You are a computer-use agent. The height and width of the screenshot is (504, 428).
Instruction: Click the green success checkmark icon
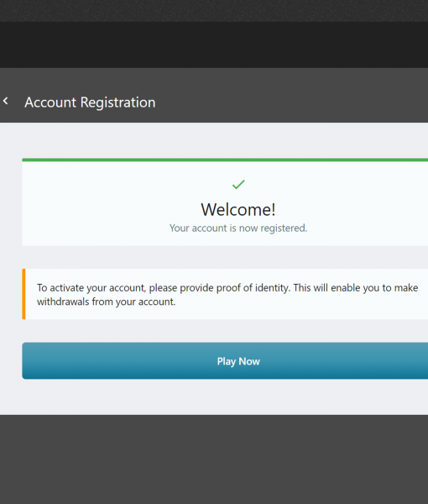click(238, 185)
